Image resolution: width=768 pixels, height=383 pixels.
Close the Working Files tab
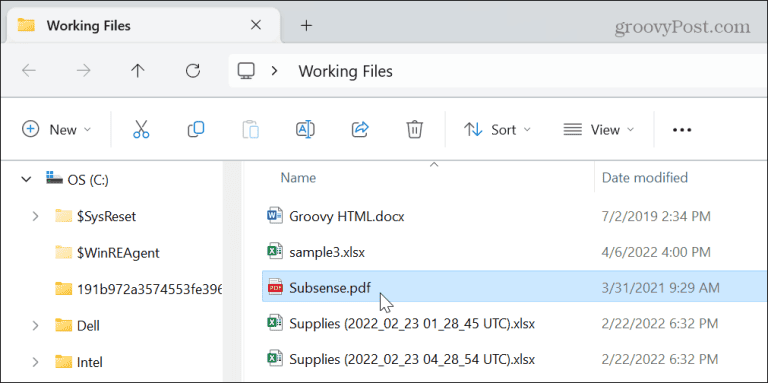[256, 25]
